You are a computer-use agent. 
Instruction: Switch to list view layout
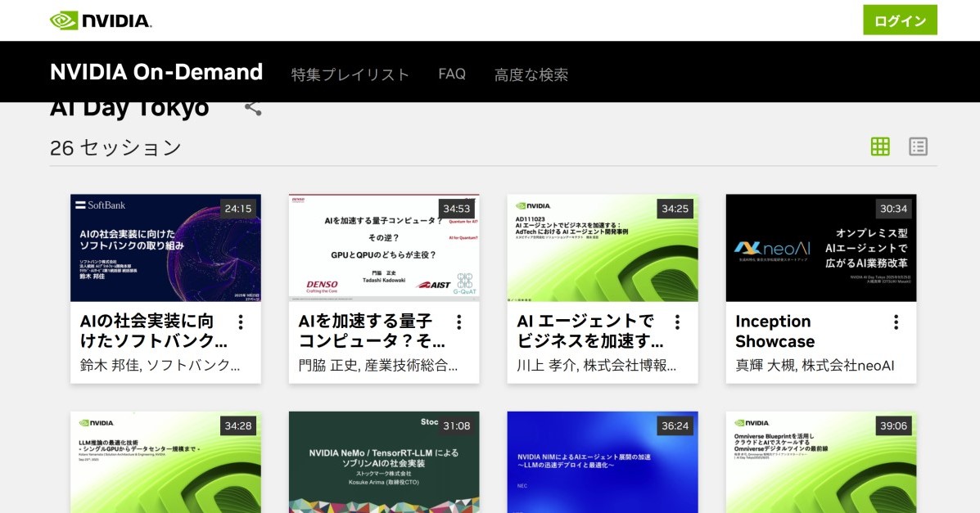pyautogui.click(x=918, y=147)
